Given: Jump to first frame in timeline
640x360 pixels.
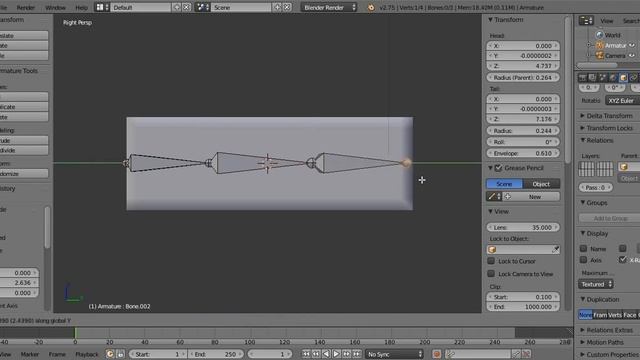Looking at the screenshot, I should (x=306, y=354).
